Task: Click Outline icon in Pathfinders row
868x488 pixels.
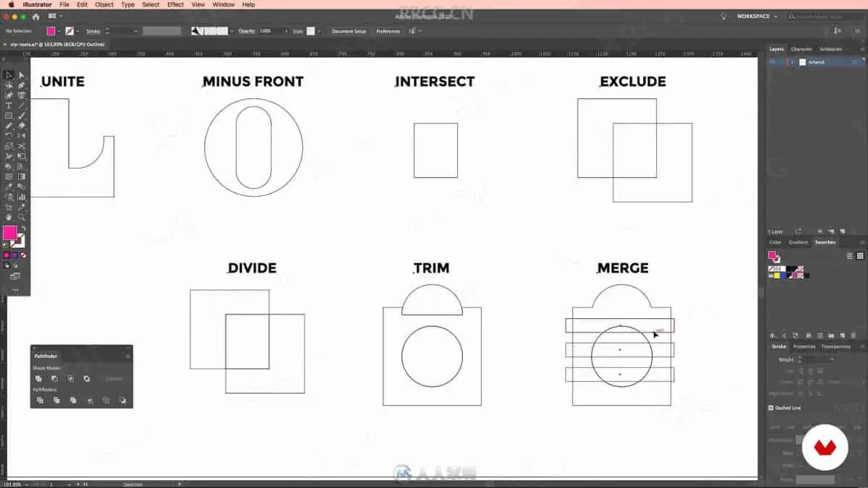Action: click(x=106, y=400)
